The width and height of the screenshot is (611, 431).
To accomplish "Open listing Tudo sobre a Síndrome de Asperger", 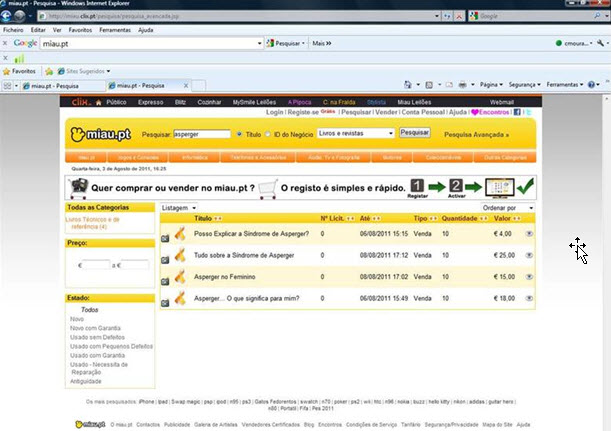I will point(243,255).
